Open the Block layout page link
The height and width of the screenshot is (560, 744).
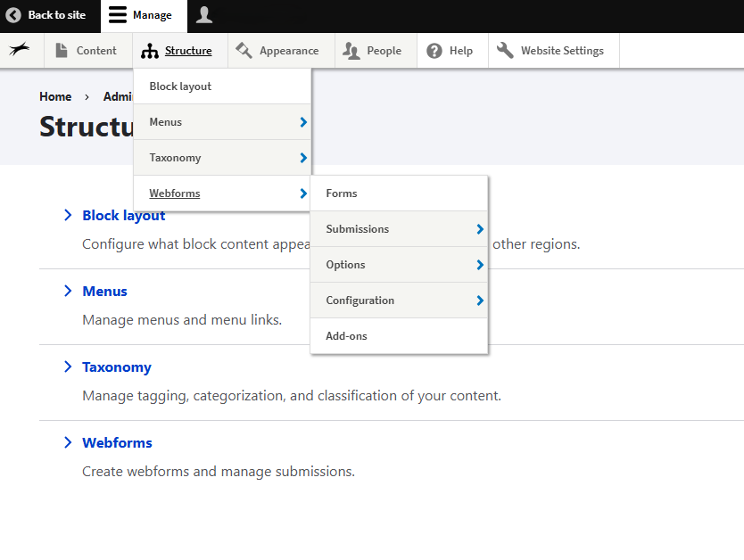tap(124, 215)
